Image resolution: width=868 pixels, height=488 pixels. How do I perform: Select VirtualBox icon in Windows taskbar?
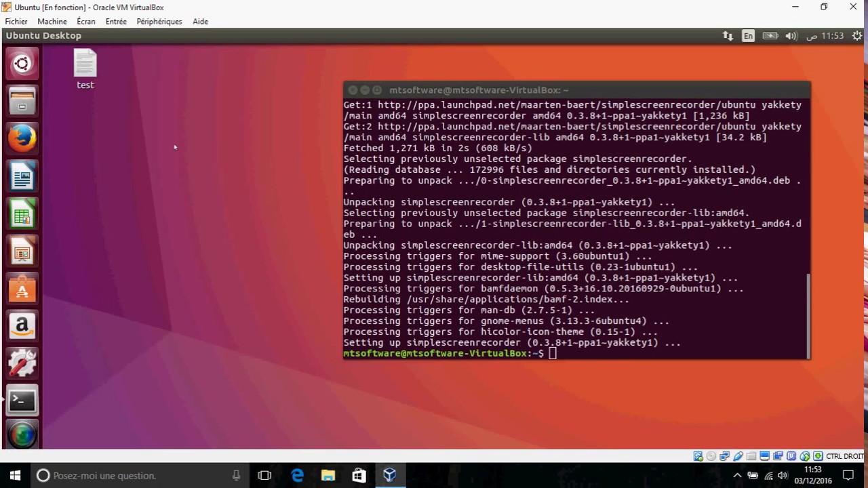390,475
